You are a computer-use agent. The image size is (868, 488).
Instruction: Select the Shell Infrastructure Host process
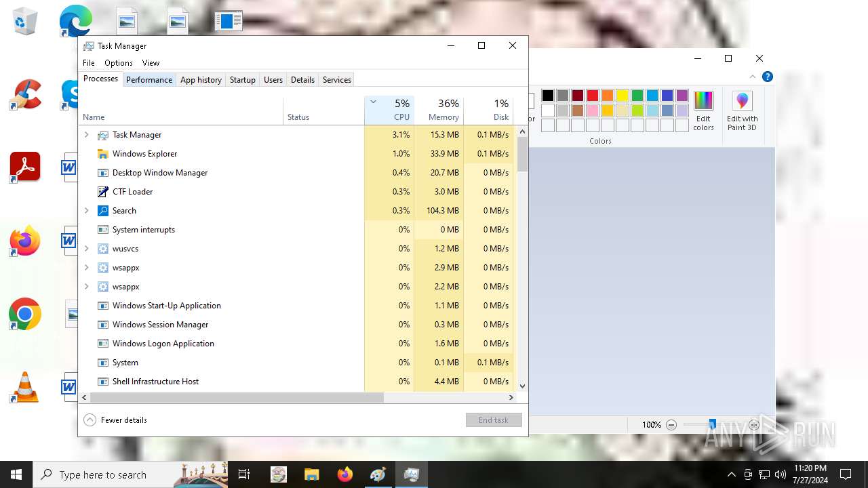296,382
